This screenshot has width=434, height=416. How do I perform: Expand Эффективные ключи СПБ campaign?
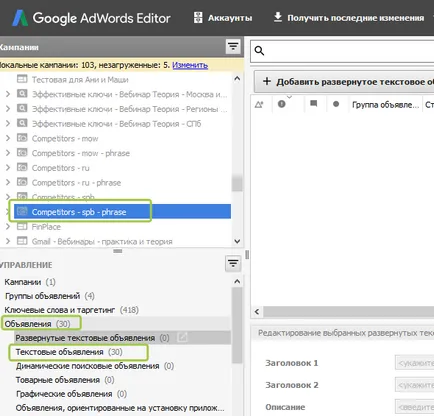tap(8, 124)
